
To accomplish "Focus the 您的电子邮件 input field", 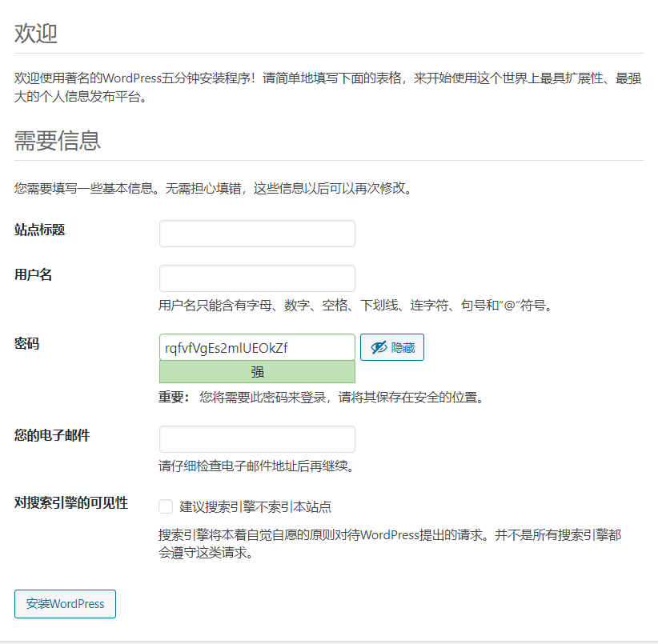I will 257,439.
